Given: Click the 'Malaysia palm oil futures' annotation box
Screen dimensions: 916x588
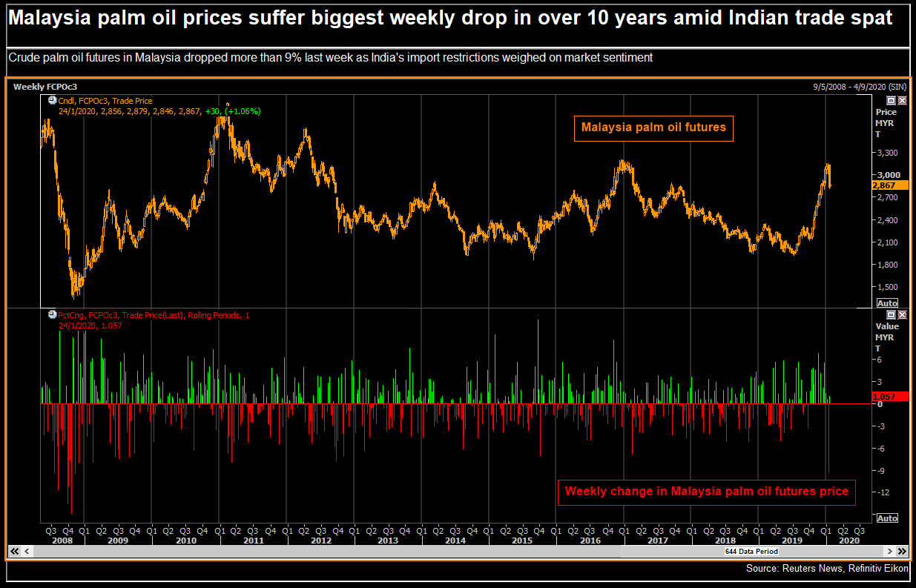Looking at the screenshot, I should point(653,128).
